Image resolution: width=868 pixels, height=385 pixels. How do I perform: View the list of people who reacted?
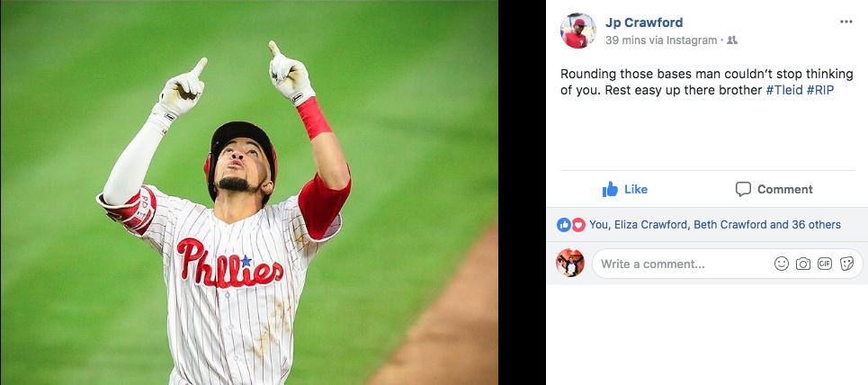[715, 225]
